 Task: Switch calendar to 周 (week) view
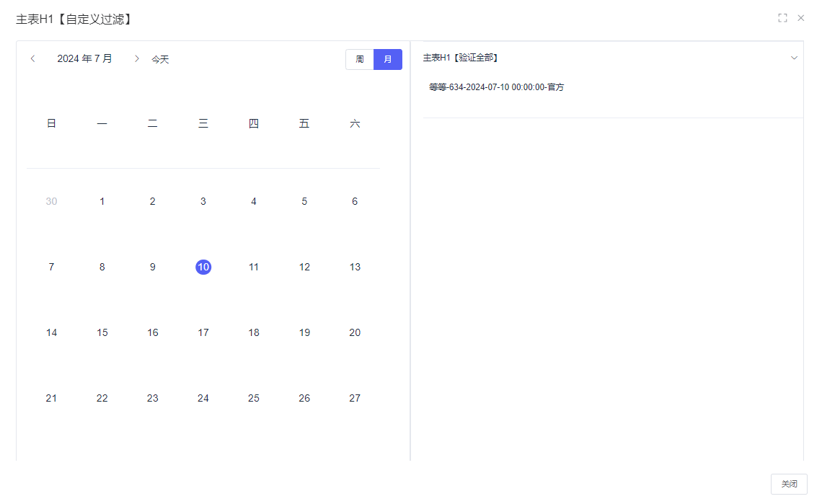click(x=360, y=59)
